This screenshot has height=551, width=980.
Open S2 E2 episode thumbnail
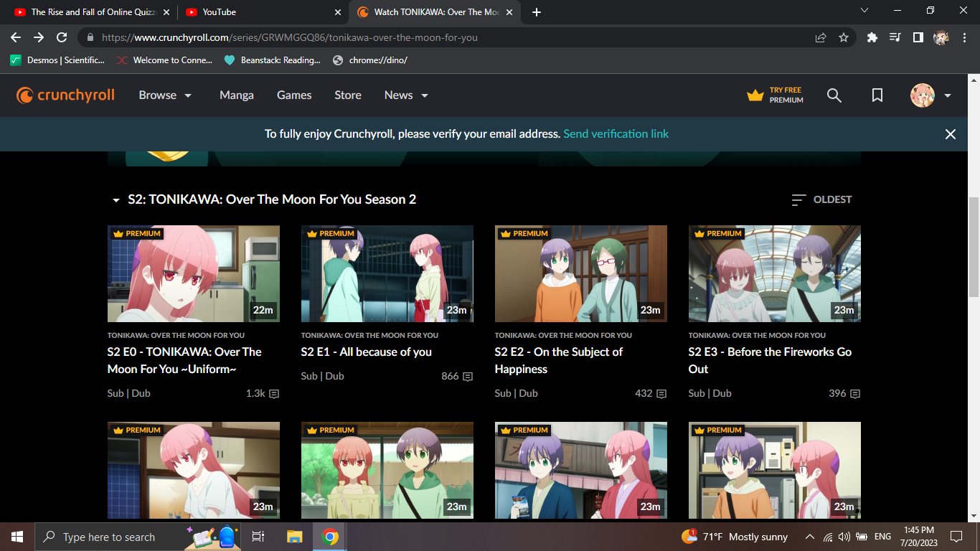click(581, 274)
